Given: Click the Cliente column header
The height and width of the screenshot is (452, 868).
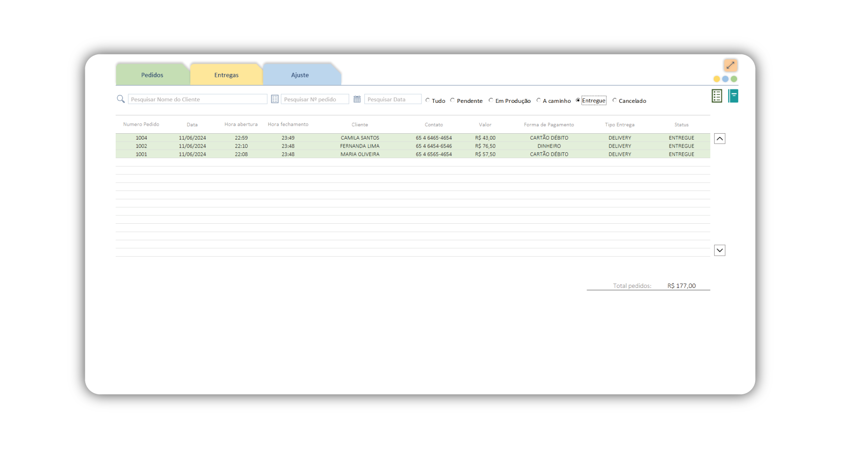Looking at the screenshot, I should click(x=360, y=125).
